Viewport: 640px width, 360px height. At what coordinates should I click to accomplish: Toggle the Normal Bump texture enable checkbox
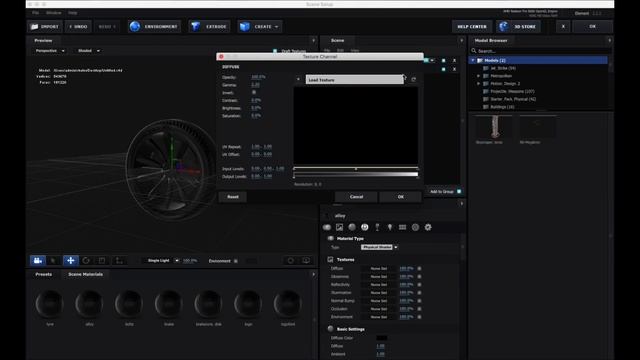(x=419, y=301)
